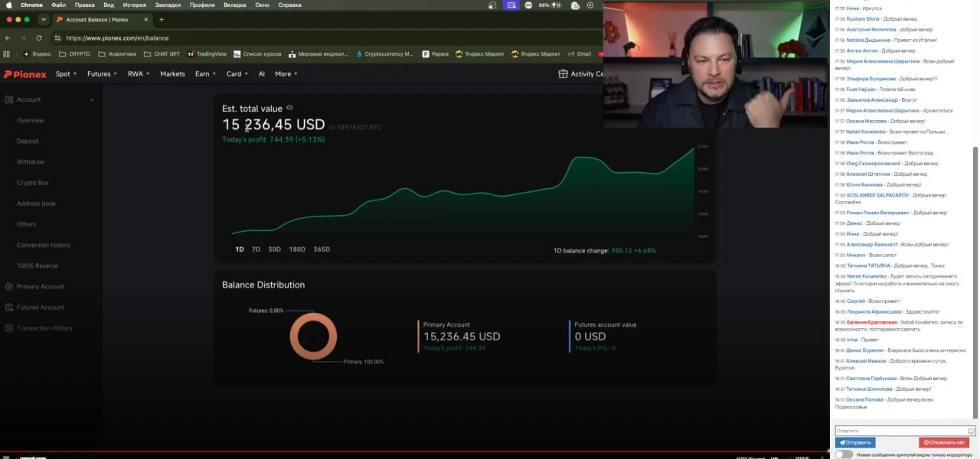Open Conversion history in the sidebar
Viewport: 980px width, 459px height.
pyautogui.click(x=44, y=245)
